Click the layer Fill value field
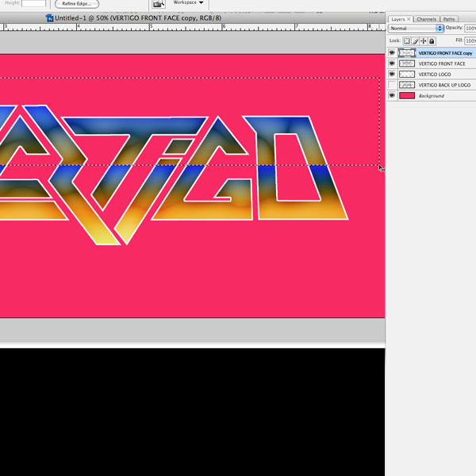The height and width of the screenshot is (476, 476). click(x=470, y=40)
